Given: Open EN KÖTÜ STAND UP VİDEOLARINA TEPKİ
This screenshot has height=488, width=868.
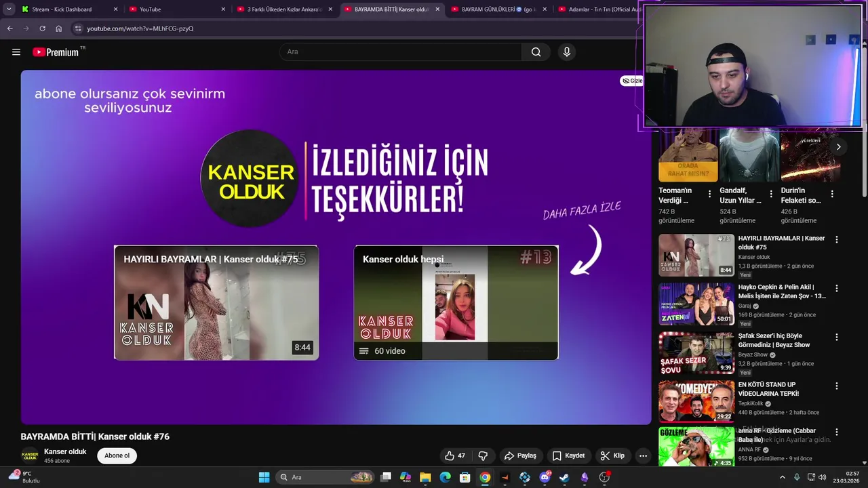Looking at the screenshot, I should (x=768, y=389).
